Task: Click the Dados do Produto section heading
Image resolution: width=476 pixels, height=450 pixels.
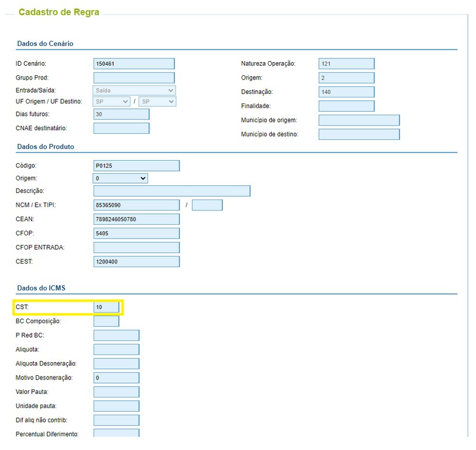Action: [x=45, y=147]
